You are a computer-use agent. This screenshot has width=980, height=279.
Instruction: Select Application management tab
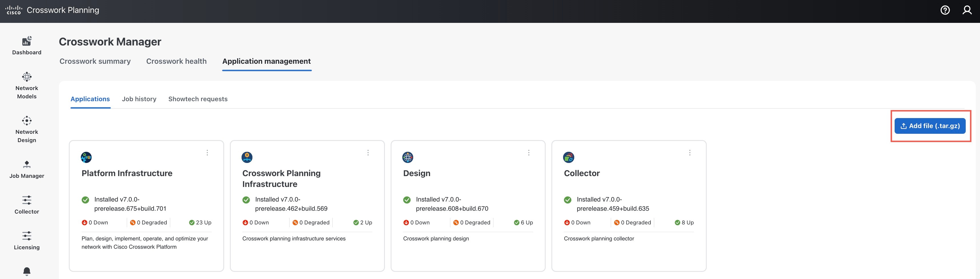pos(267,61)
